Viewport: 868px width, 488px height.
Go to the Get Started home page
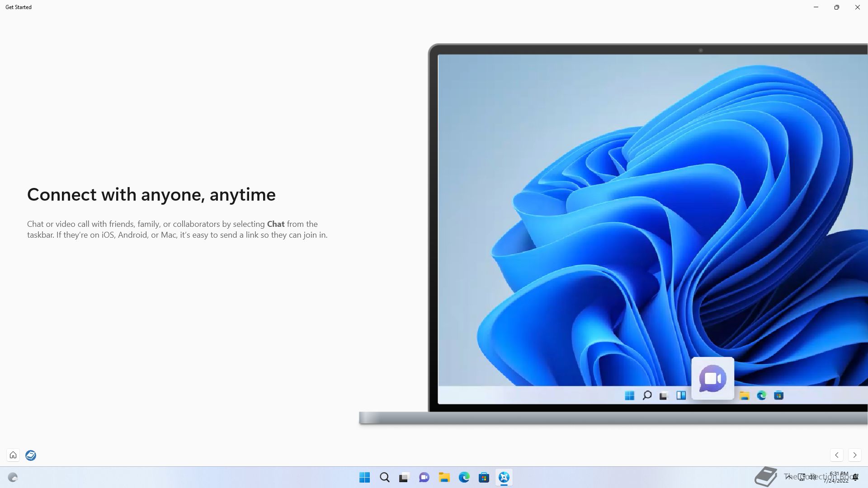[13, 455]
